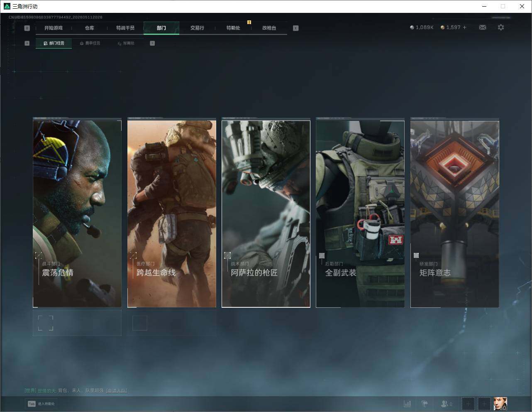Click the flag icon in bottom bar
This screenshot has height=412, width=532.
[425, 404]
